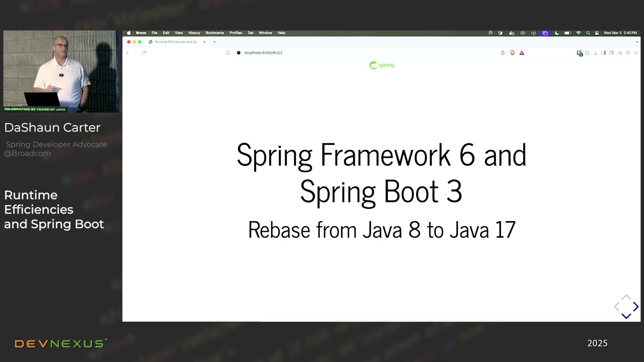Screen dimensions: 644x362
Task: Open the Brave hamburger main menu
Action: [636, 53]
